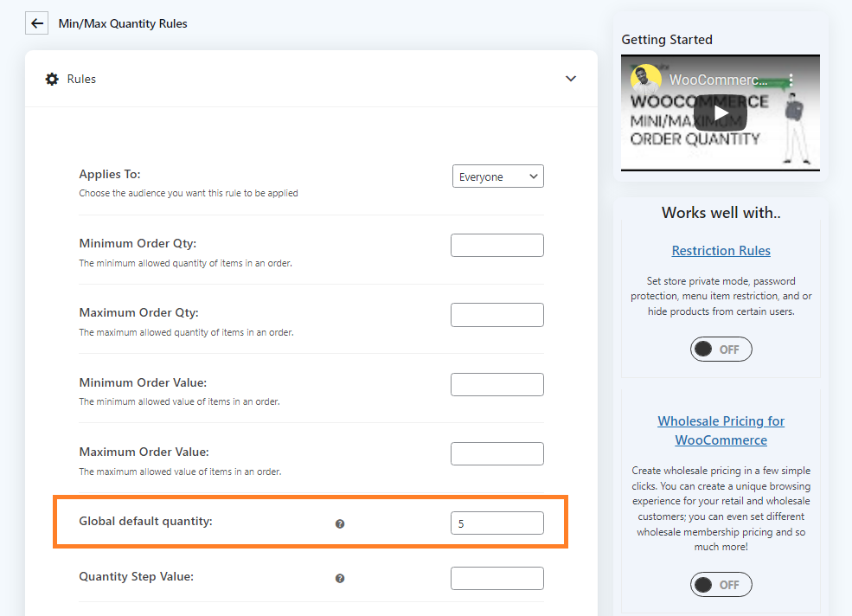Play the Getting Started video

721,113
